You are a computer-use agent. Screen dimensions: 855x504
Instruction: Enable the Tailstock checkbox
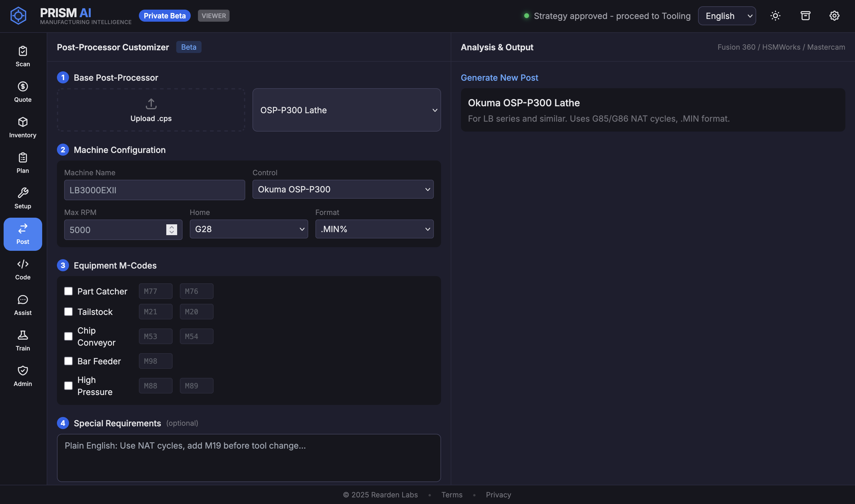pos(68,311)
